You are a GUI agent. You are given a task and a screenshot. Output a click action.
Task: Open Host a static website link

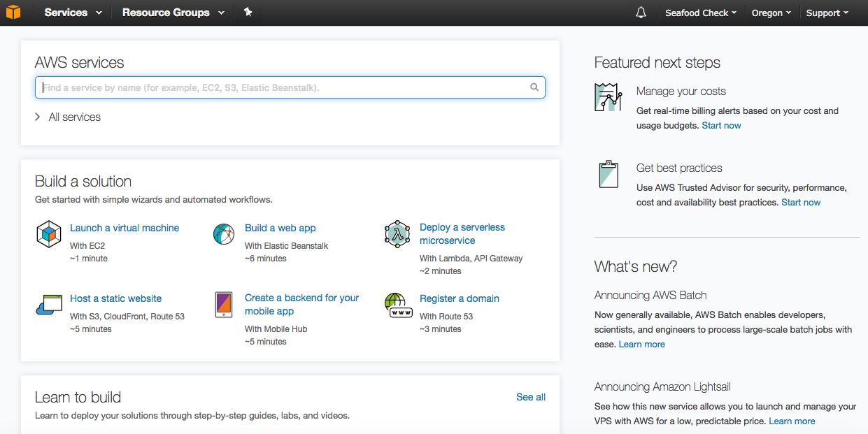(115, 298)
